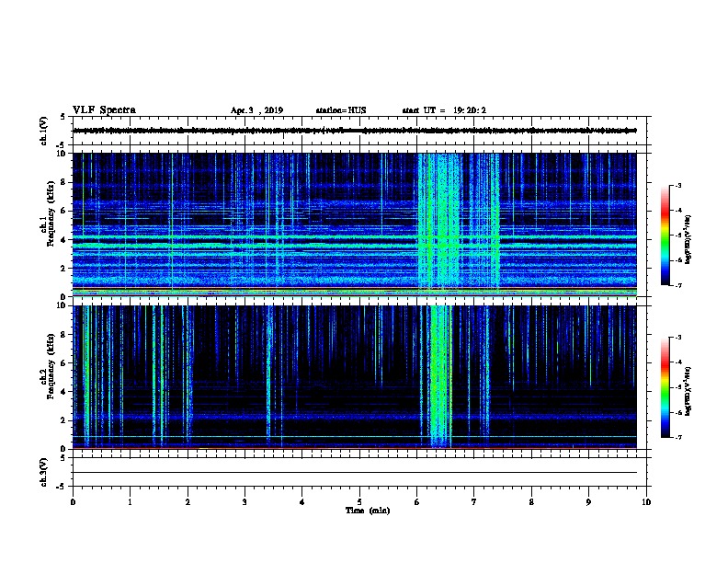Select the ch.1 voltage waveform trace

(355, 131)
